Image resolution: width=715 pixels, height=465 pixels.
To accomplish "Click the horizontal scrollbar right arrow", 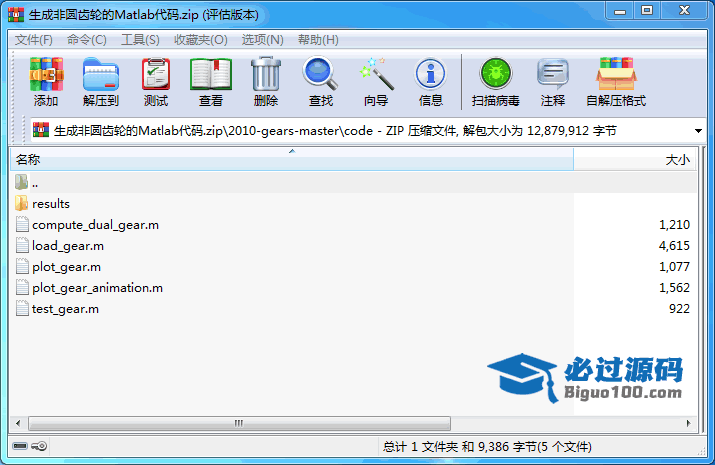I will tap(689, 423).
